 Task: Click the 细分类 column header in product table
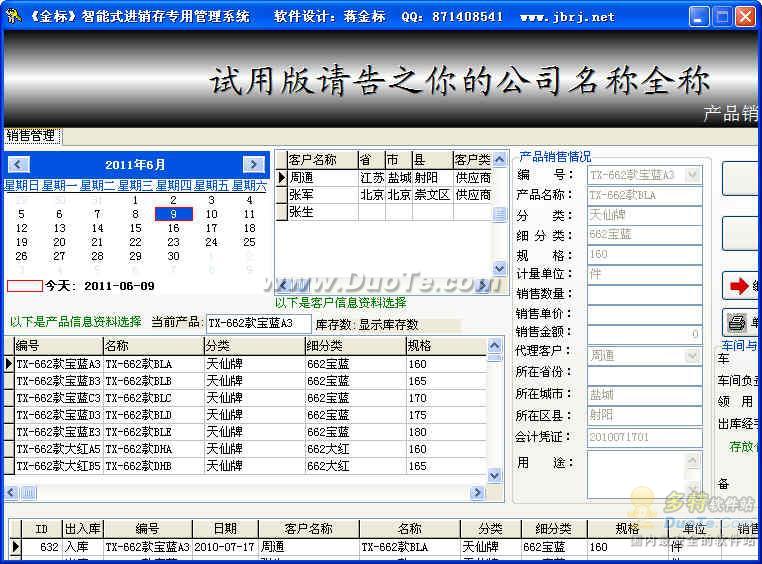[353, 345]
